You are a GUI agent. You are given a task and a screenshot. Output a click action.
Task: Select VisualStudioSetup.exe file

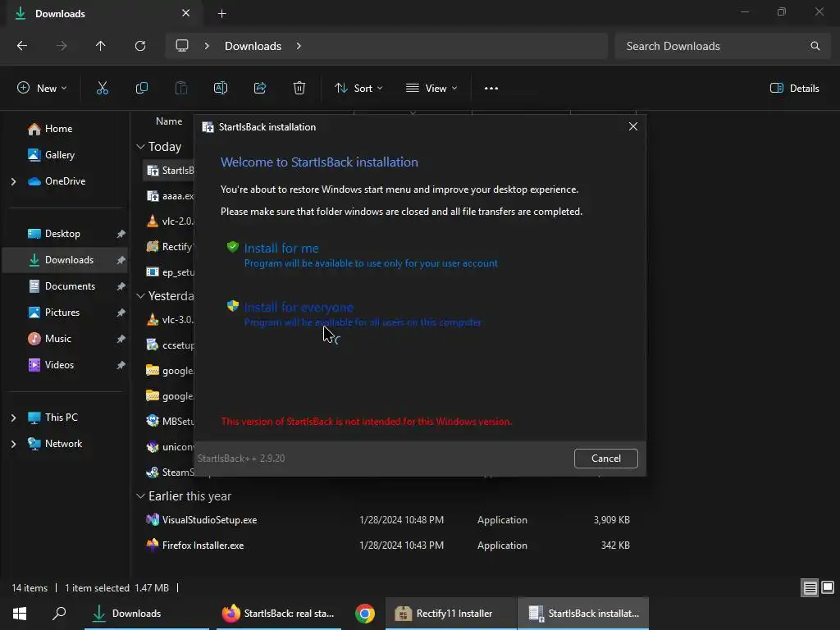coord(388,519)
